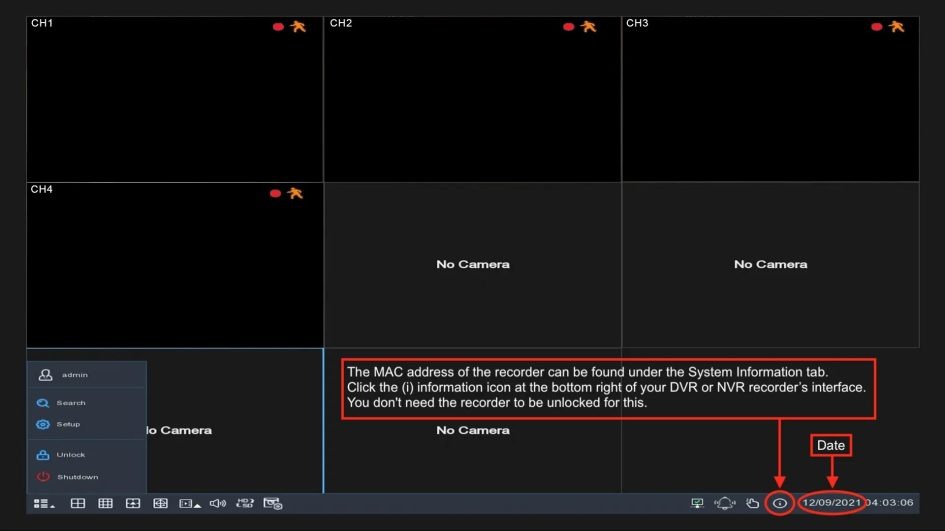This screenshot has height=531, width=945.
Task: Click the network status monitor icon
Action: tap(698, 503)
